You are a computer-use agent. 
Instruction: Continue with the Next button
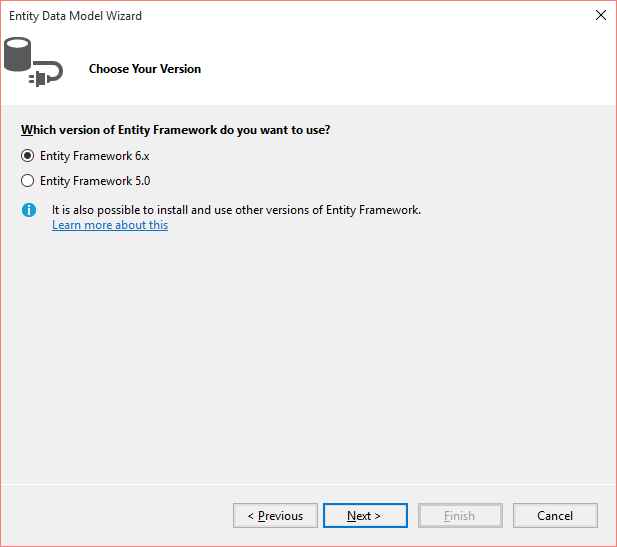click(365, 516)
